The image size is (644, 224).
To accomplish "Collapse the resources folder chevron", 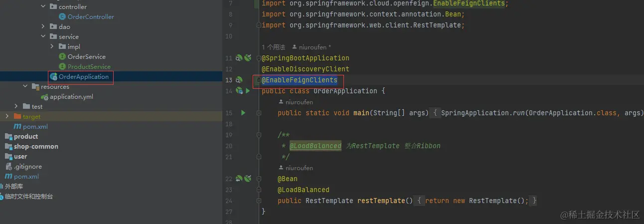I will click(25, 86).
